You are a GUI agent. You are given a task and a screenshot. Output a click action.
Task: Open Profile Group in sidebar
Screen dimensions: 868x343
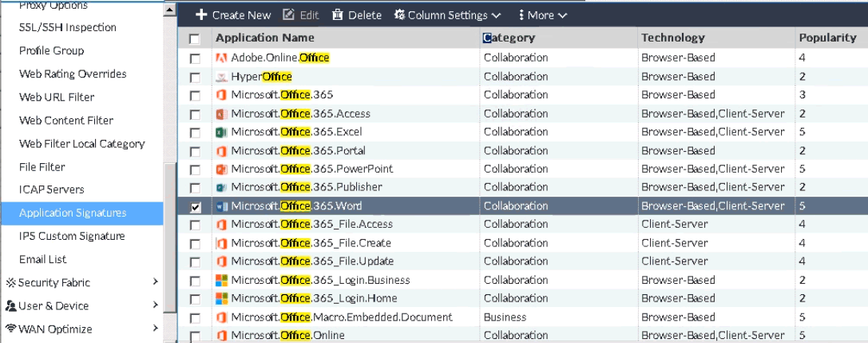(x=51, y=50)
